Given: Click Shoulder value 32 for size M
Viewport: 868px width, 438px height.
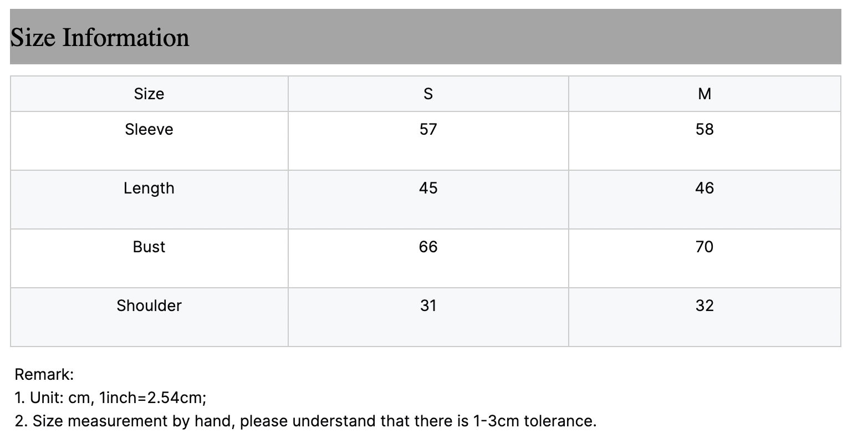Looking at the screenshot, I should pos(704,305).
